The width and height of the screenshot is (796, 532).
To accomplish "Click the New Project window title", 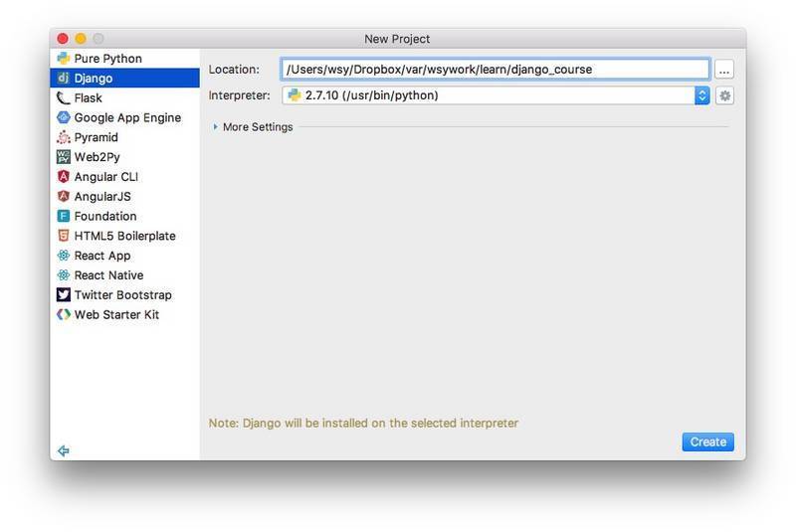I will click(397, 39).
